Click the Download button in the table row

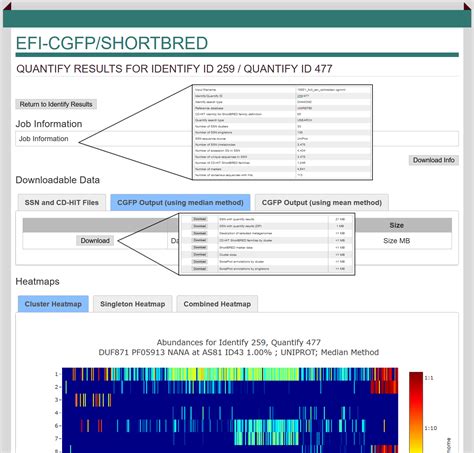point(95,241)
